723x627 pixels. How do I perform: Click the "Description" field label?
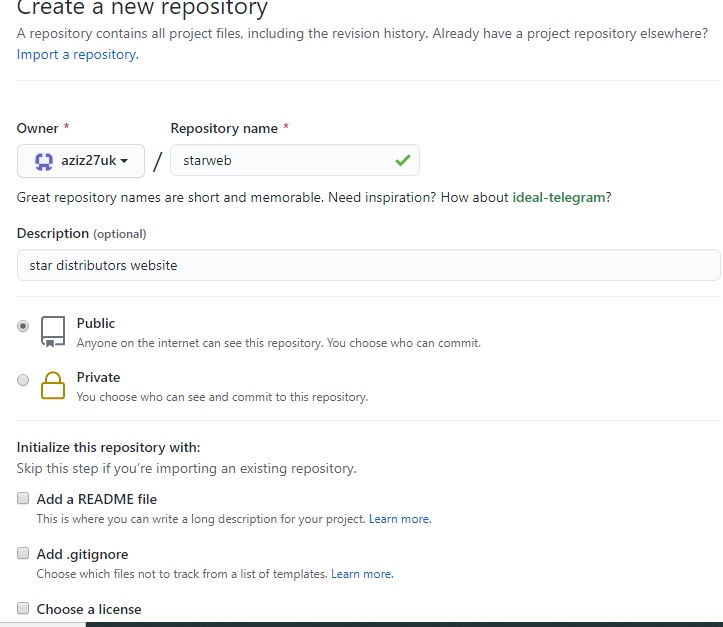coord(53,233)
